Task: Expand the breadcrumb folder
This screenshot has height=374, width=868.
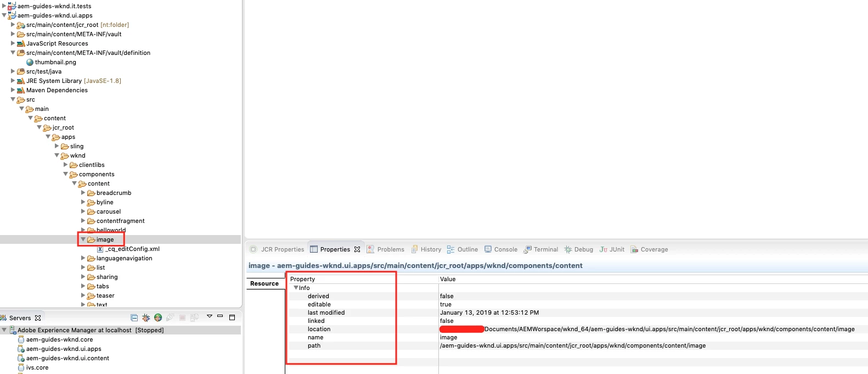Action: tap(83, 193)
